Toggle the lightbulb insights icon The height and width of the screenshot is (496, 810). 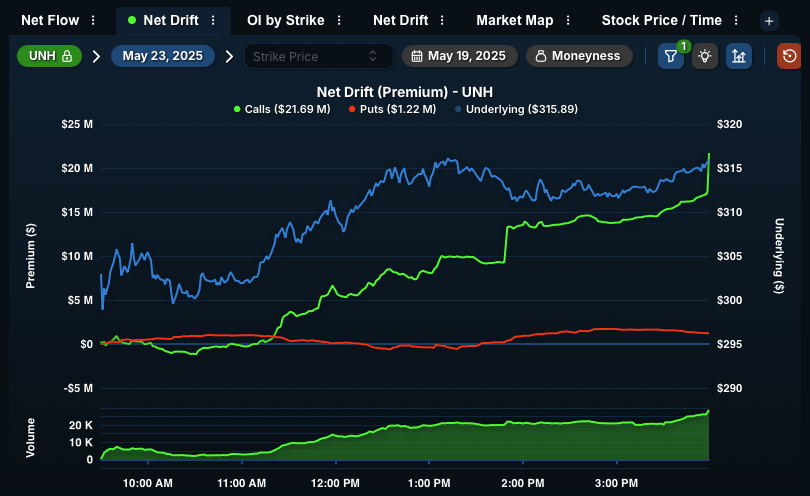[705, 56]
